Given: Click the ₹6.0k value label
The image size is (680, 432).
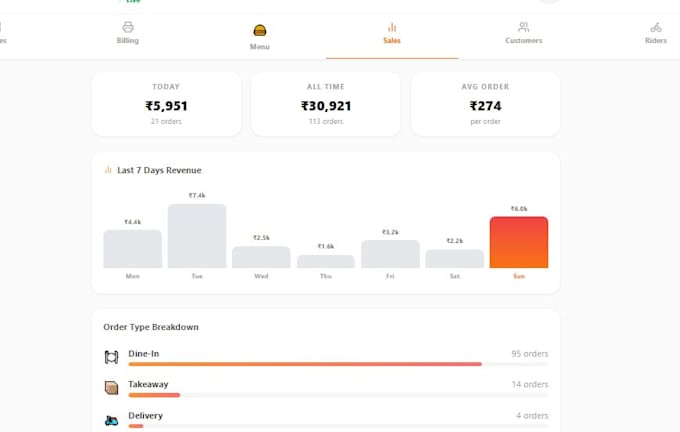Looking at the screenshot, I should (x=519, y=209).
